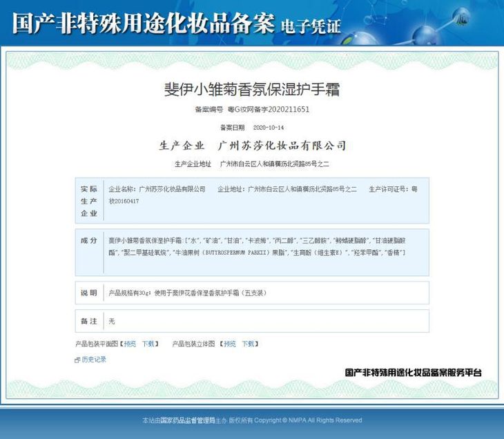Click the footer copyright NMPA text

[252, 420]
